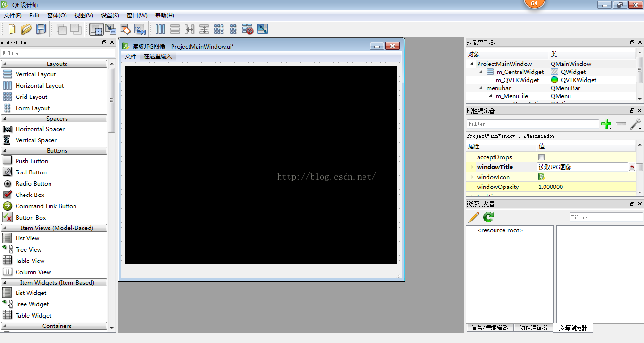This screenshot has height=343, width=644.
Task: Create a new form with toolbar icon
Action: [x=11, y=29]
